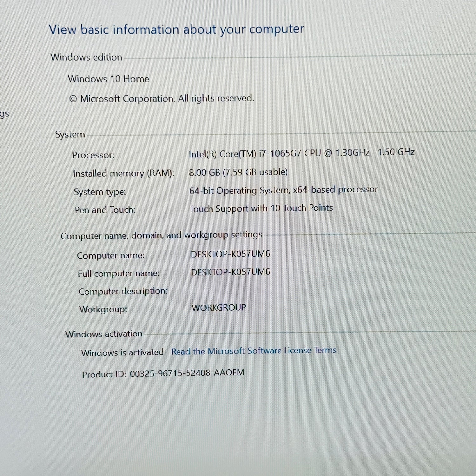Select the 64-bit Operating System value
The width and height of the screenshot is (476, 476).
coord(283,190)
